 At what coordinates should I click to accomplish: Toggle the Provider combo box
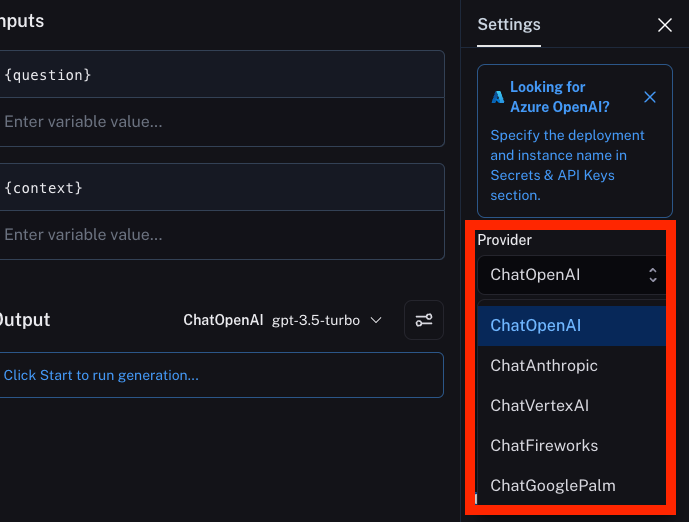coord(571,275)
